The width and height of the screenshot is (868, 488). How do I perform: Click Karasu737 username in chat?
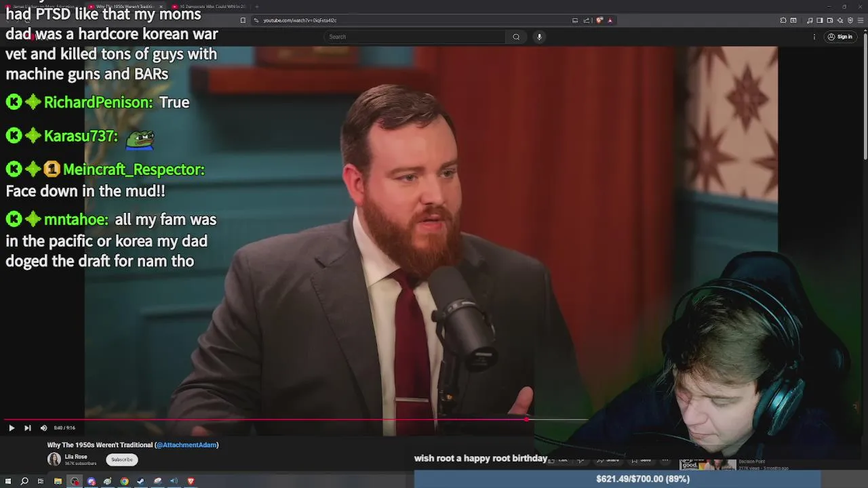81,136
